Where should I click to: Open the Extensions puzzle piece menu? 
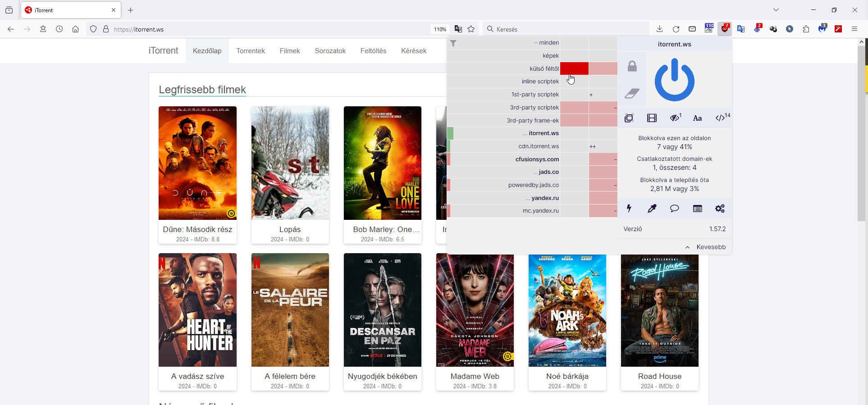[x=806, y=29]
